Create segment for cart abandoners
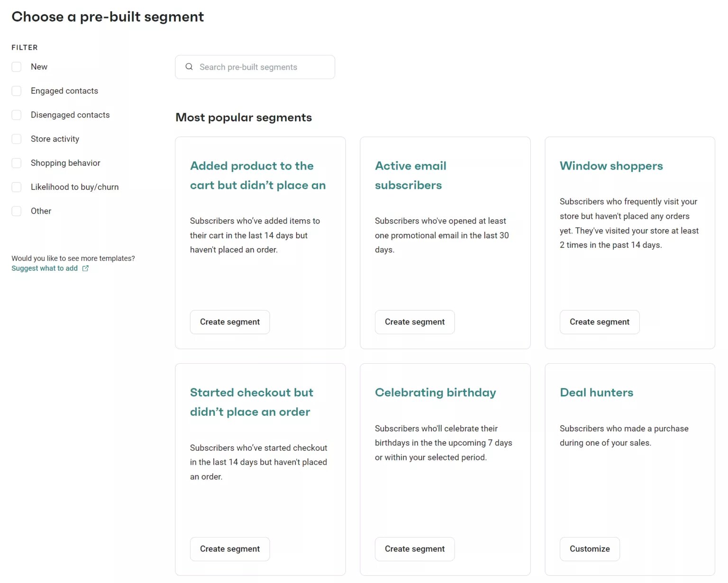Viewport: 728px width, 583px height. point(229,322)
